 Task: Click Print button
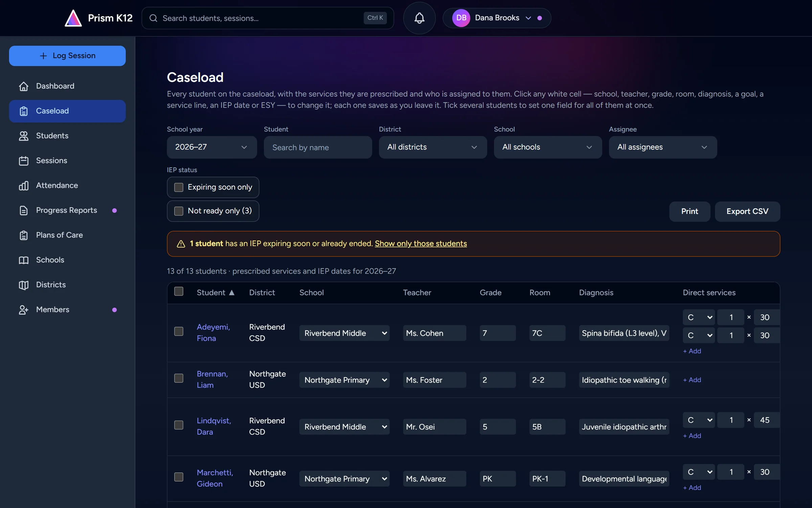[x=690, y=212]
